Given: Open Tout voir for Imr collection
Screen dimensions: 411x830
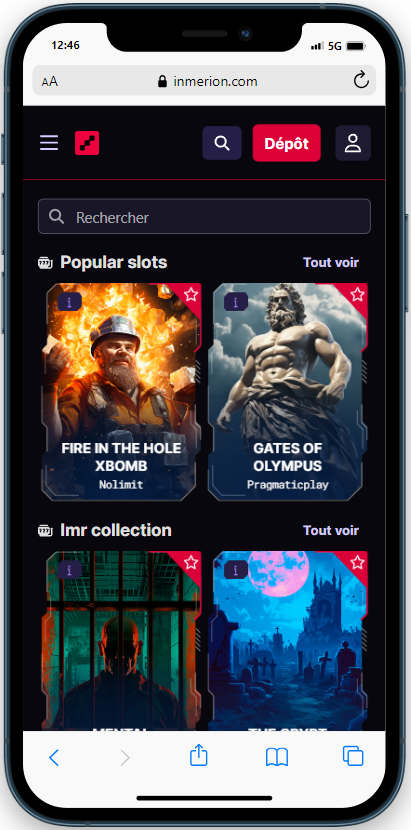Looking at the screenshot, I should [330, 530].
